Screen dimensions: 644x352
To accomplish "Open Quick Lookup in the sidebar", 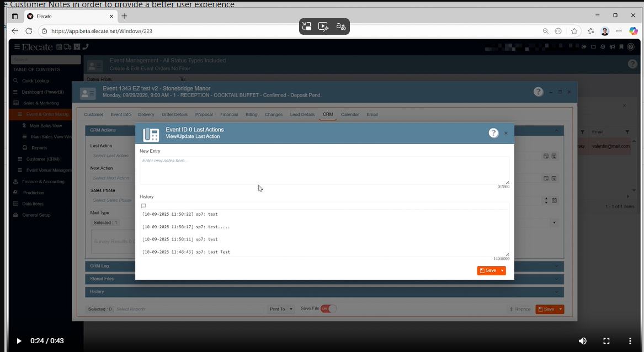I will (35, 81).
